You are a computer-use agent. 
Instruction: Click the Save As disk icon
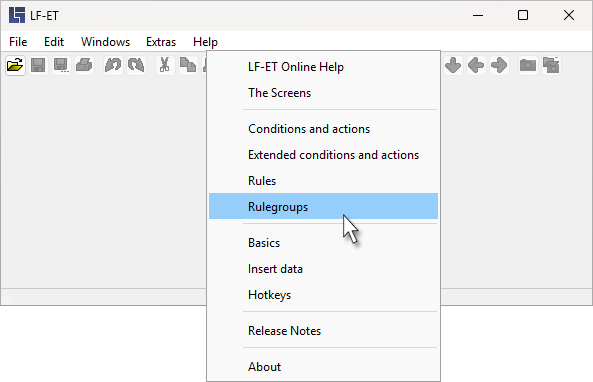(x=61, y=65)
